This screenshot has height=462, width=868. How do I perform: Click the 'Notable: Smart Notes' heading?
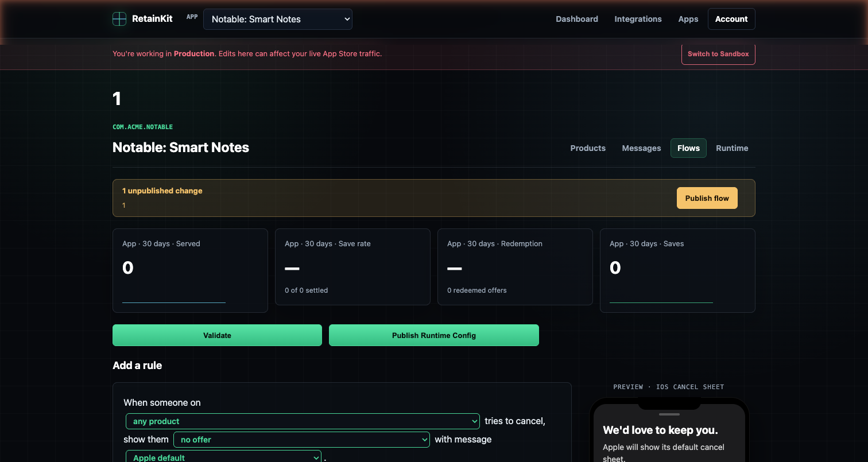click(x=181, y=147)
